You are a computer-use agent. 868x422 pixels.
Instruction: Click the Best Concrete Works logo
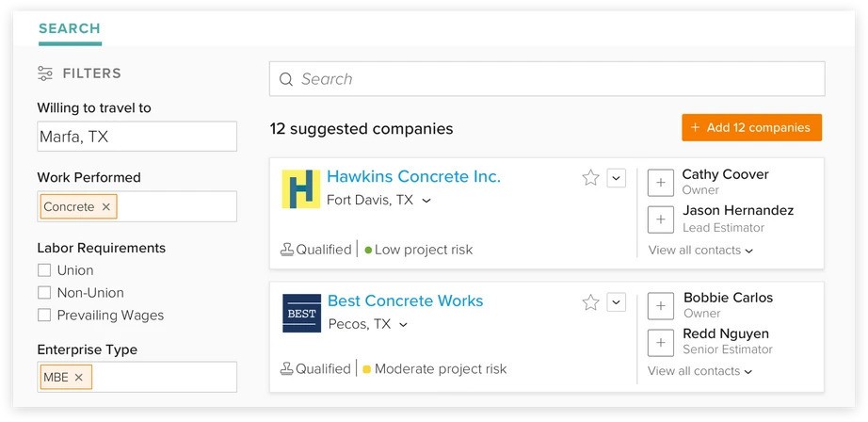tap(301, 314)
